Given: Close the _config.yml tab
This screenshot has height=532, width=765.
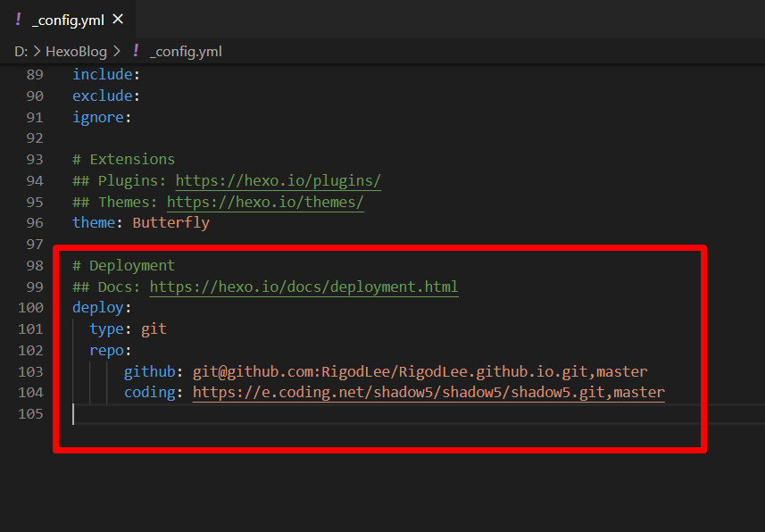Looking at the screenshot, I should (118, 20).
